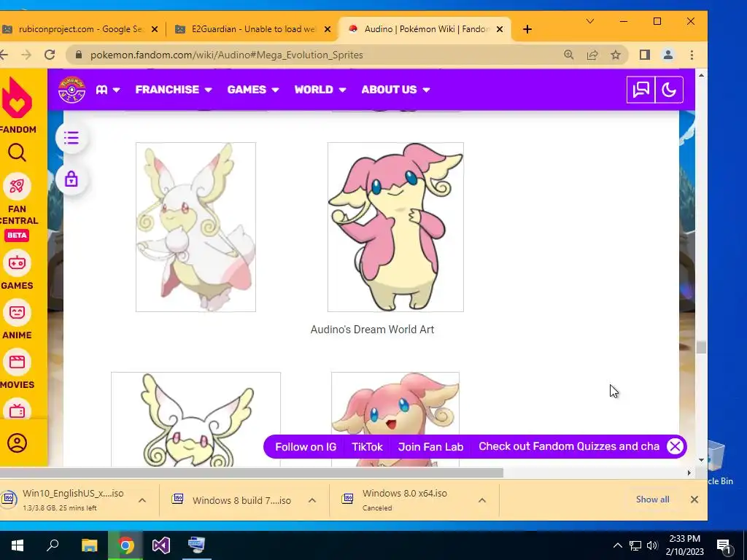This screenshot has width=747, height=560.
Task: Expand options for Windows 8.0 x64.iso download
Action: click(482, 500)
